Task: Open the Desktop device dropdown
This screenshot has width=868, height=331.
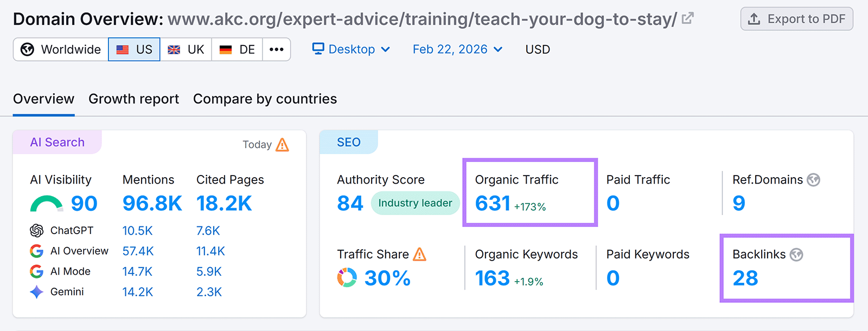Action: (x=351, y=49)
